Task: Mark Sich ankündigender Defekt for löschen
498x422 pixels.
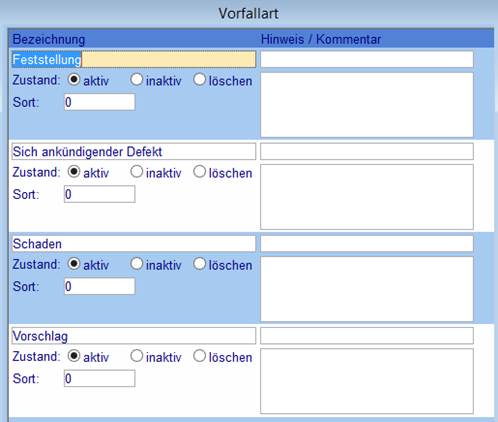Action: [x=199, y=172]
